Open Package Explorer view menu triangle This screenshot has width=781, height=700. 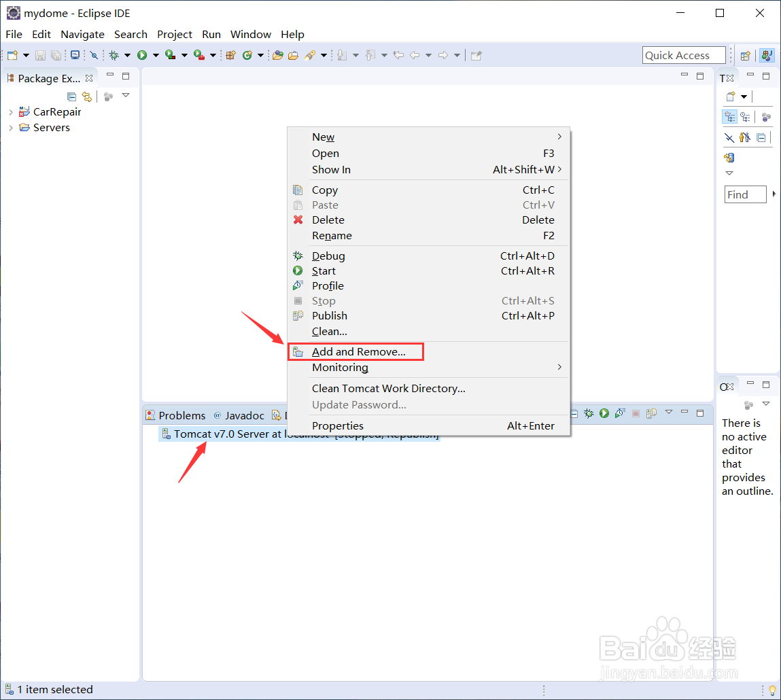point(126,95)
